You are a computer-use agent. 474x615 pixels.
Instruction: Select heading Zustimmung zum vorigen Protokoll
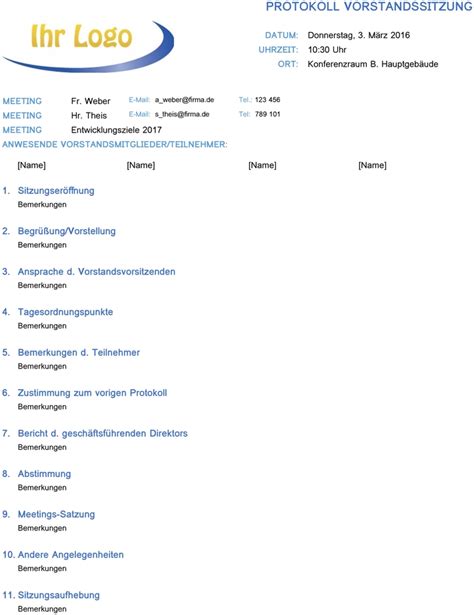pos(93,393)
